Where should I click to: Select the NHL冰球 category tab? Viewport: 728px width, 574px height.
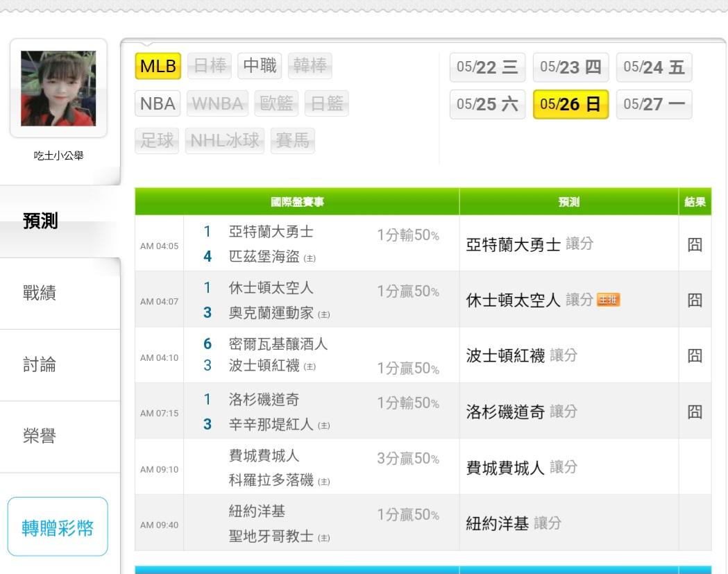[x=225, y=140]
